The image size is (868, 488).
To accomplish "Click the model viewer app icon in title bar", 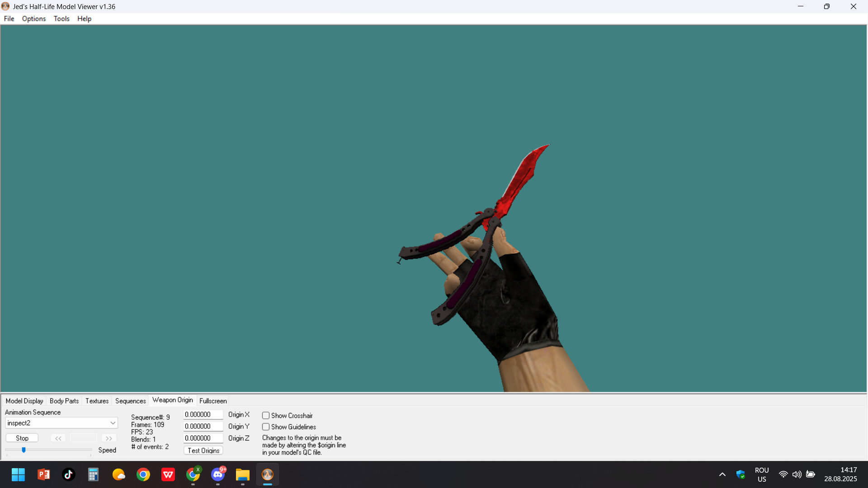I will pyautogui.click(x=5, y=6).
